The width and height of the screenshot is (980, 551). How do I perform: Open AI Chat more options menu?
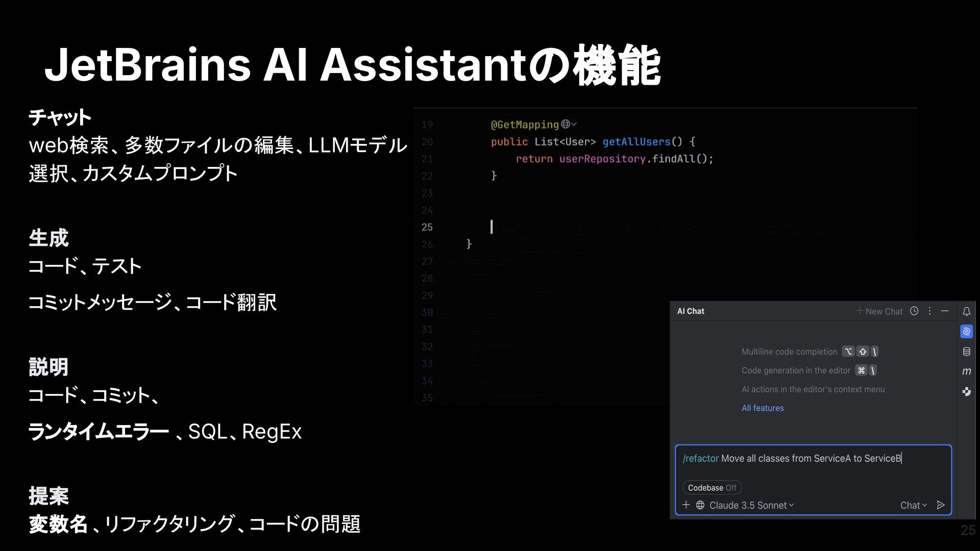point(929,311)
